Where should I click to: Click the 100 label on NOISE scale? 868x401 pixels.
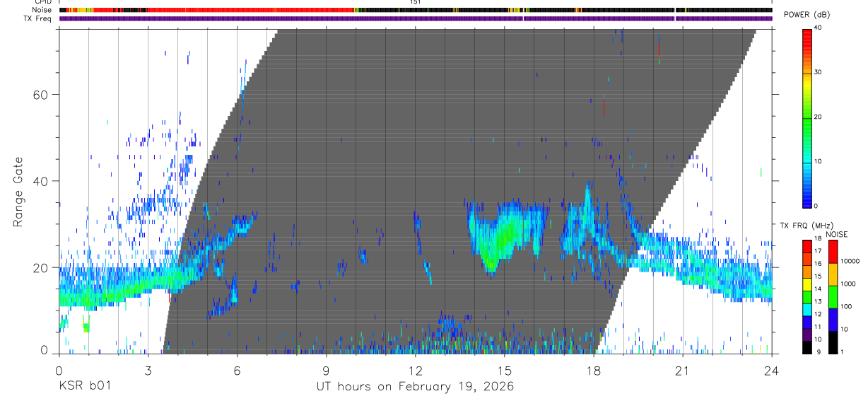coord(846,306)
